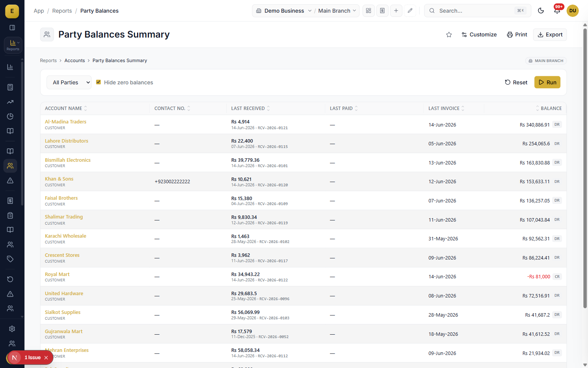Image resolution: width=588 pixels, height=368 pixels.
Task: Click the main page vertical scrollbar
Action: (585, 168)
